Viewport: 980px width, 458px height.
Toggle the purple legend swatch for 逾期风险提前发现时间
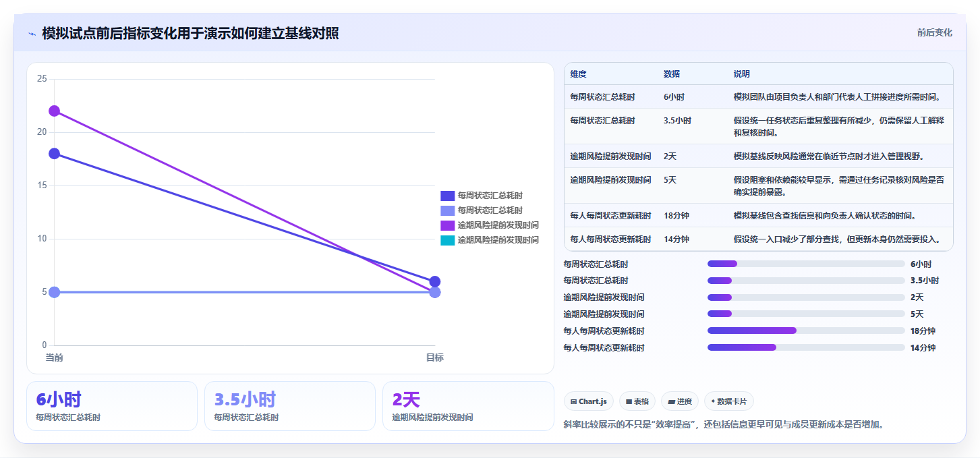point(448,225)
